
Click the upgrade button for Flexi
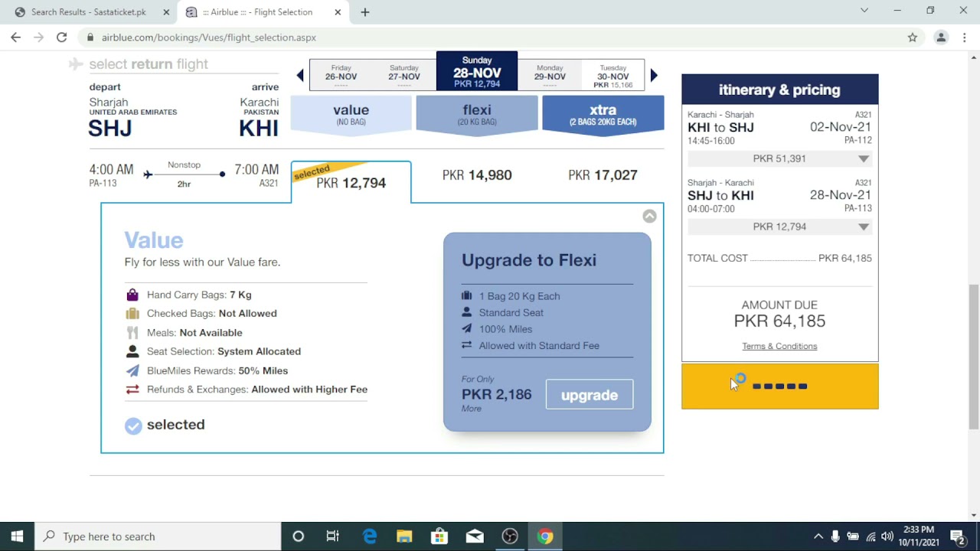pos(590,395)
